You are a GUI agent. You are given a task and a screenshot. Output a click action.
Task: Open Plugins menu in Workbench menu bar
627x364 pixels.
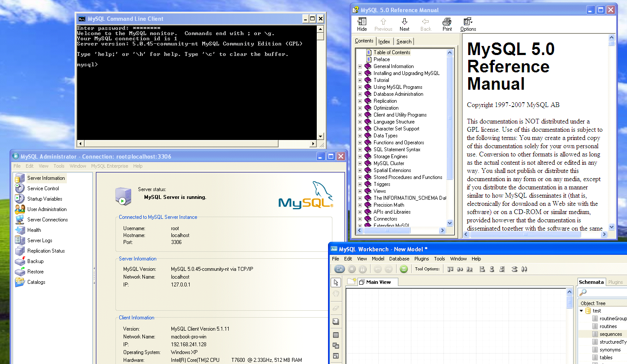pyautogui.click(x=421, y=259)
